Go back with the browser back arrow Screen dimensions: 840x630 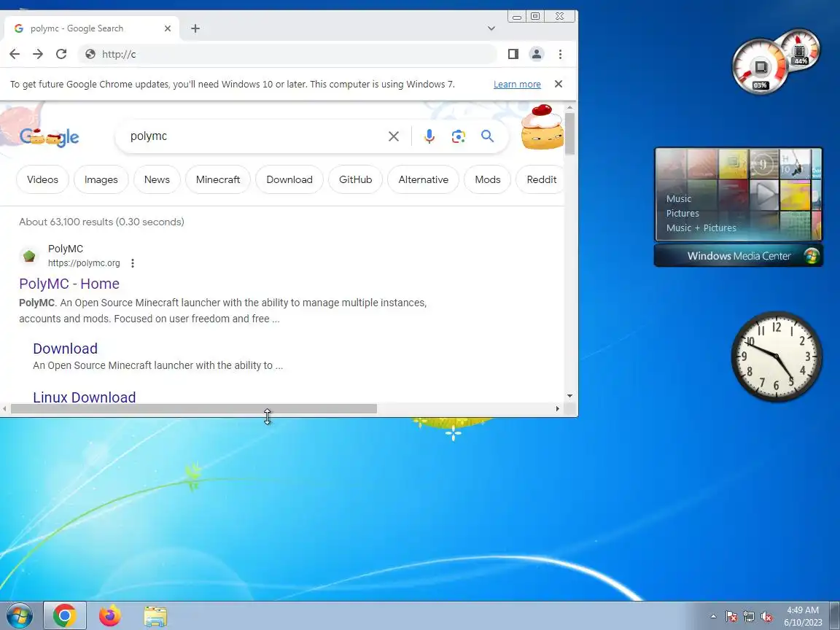click(x=15, y=54)
